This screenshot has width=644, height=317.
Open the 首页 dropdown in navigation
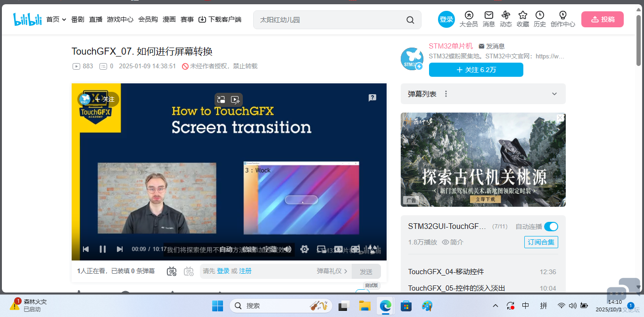56,19
